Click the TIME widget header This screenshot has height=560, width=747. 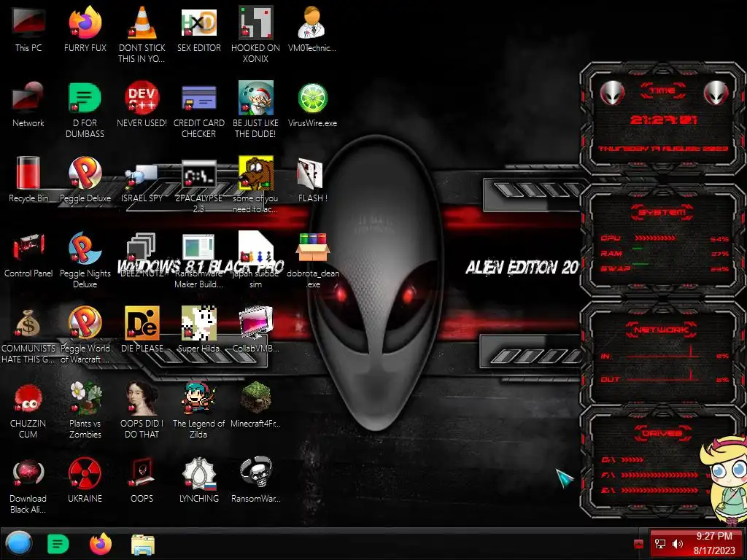pyautogui.click(x=662, y=90)
